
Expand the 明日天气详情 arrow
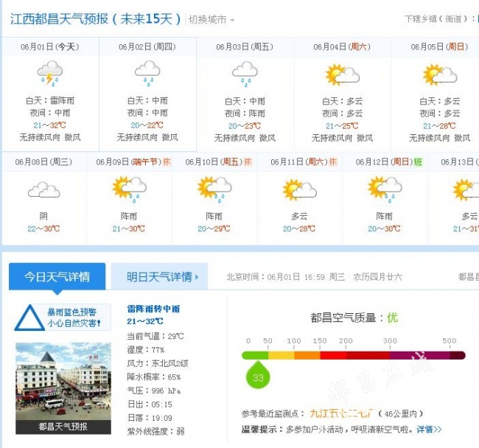click(197, 277)
